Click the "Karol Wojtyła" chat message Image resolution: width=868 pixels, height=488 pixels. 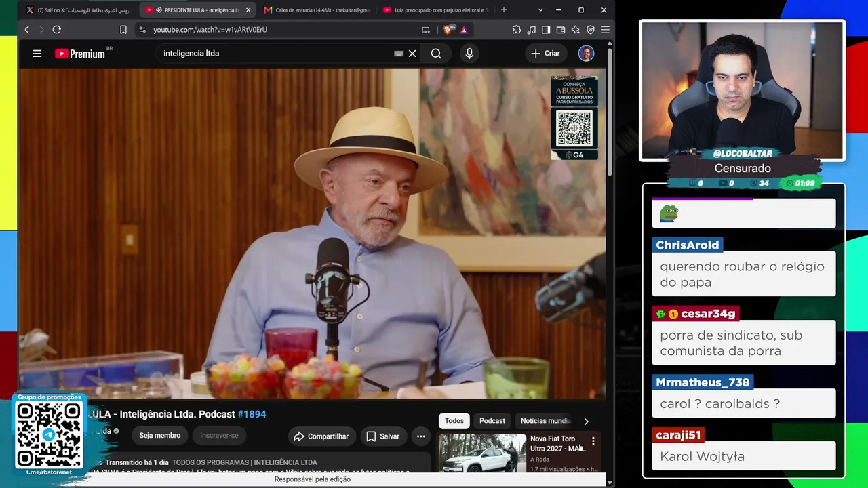(703, 456)
